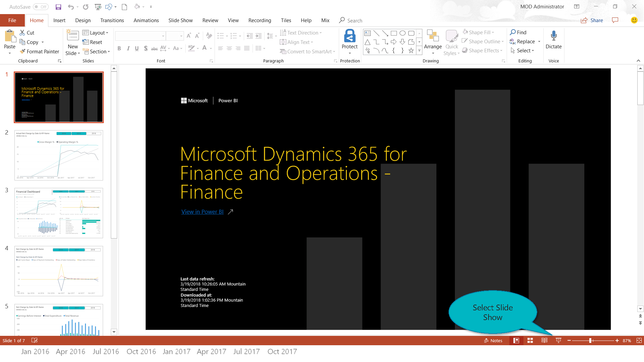Start voice input with Dictate microphone

click(x=553, y=36)
